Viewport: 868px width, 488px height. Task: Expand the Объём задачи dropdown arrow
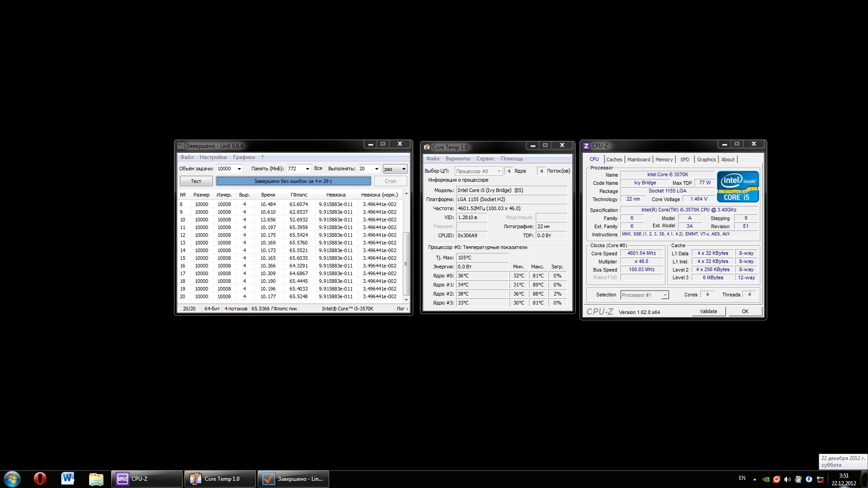pos(239,169)
